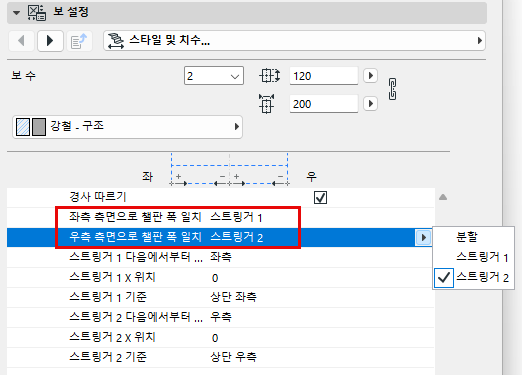522x375 pixels.
Task: Click value 좌측 for 스트링거 1 다음에서부터
Action: 221,257
